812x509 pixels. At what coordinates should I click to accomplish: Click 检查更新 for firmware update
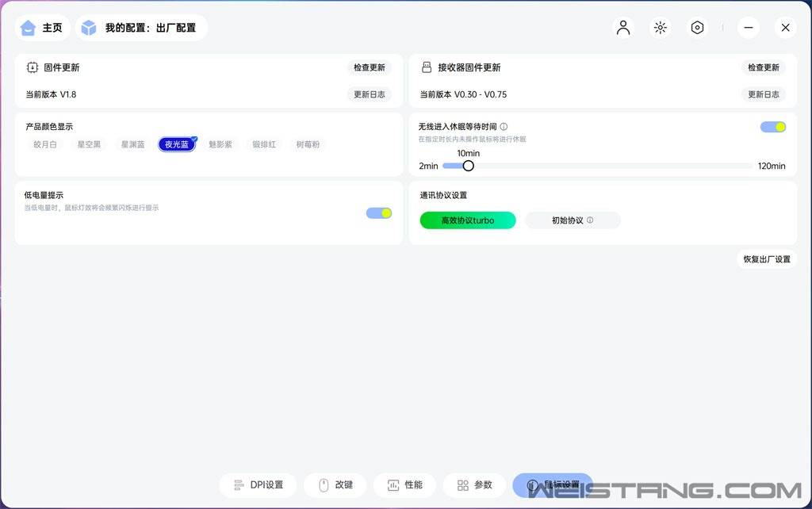click(369, 67)
